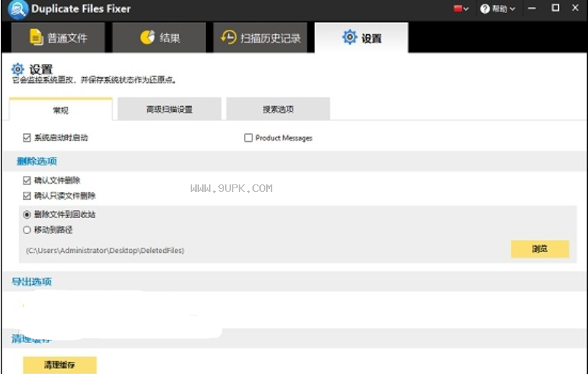Click the help question mark icon
This screenshot has width=588, height=381.
(485, 8)
